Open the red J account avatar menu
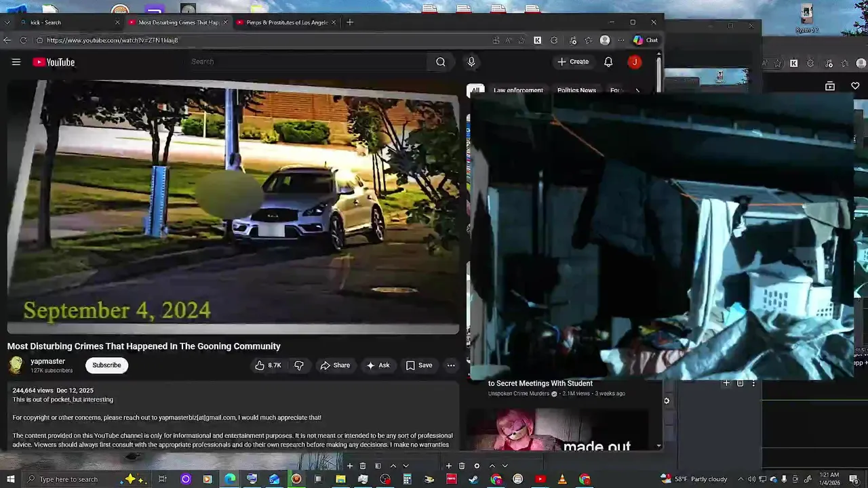The width and height of the screenshot is (868, 488). pos(635,62)
